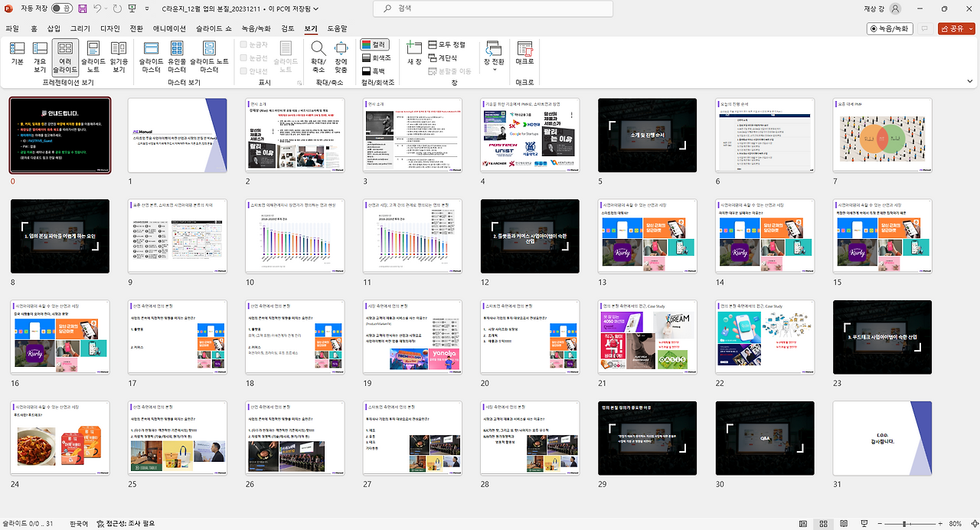The width and height of the screenshot is (980, 530).
Task: Adjust the zoom slider handle
Action: click(904, 524)
